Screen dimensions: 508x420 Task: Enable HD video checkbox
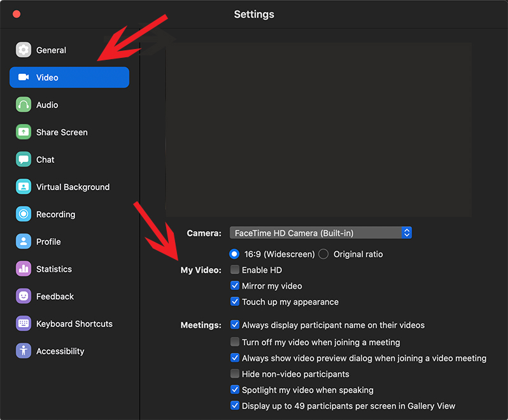point(235,270)
